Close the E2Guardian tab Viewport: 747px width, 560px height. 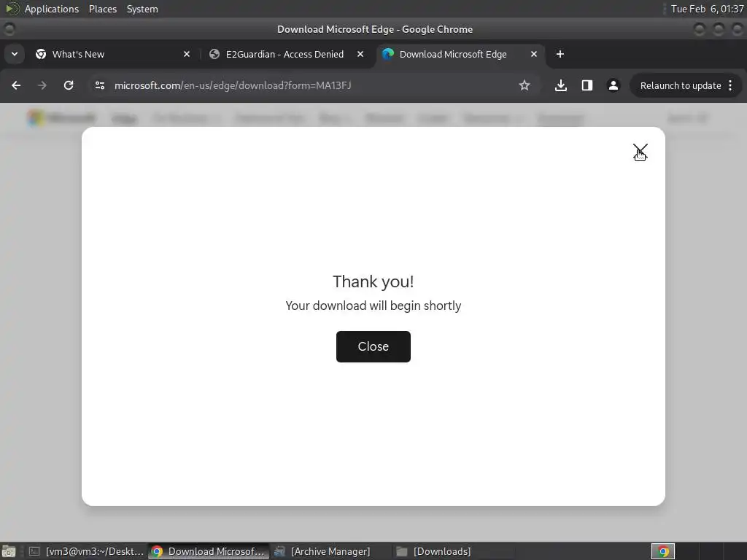click(360, 54)
